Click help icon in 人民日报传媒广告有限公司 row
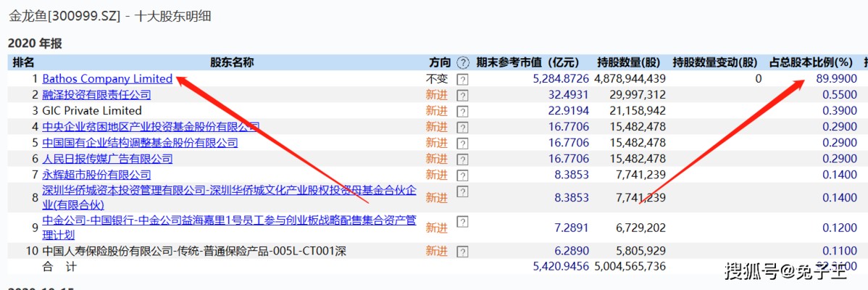 tap(462, 159)
